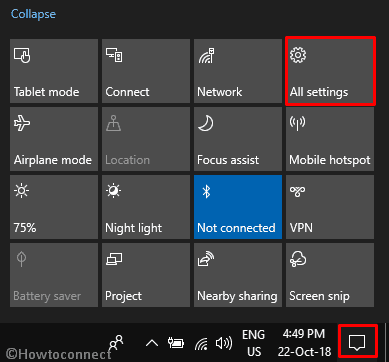Switch input language ENG US
The width and height of the screenshot is (389, 362).
coord(253,343)
